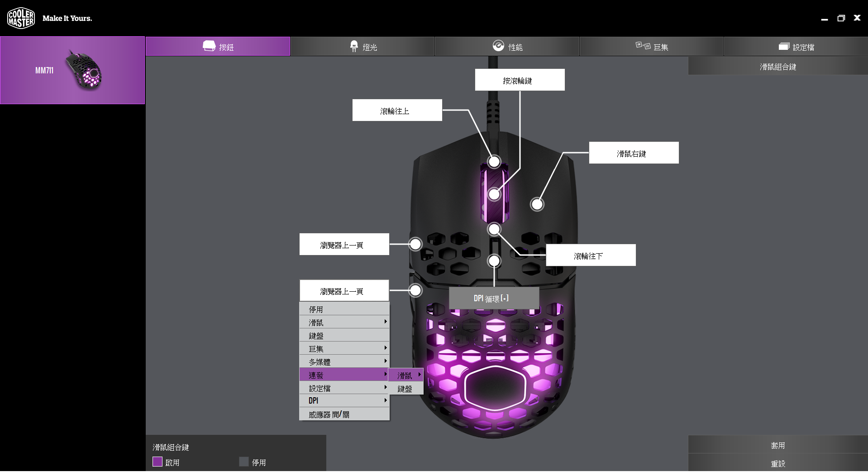Click the lower side-button marker dot
The height and width of the screenshot is (472, 868).
pyautogui.click(x=415, y=290)
